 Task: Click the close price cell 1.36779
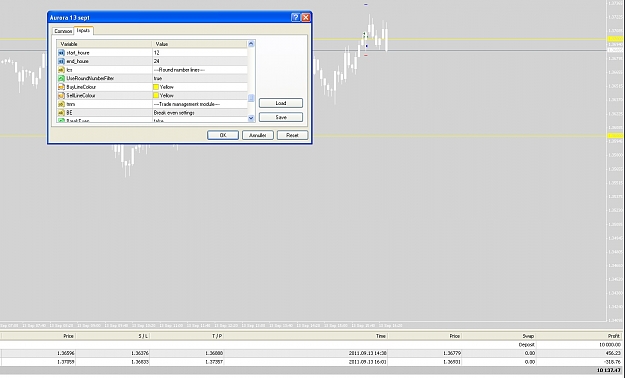pos(452,353)
